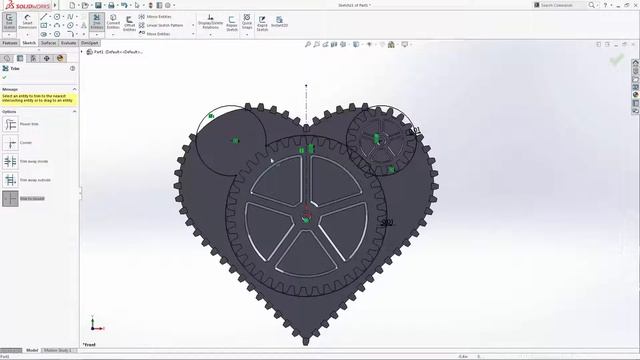Screen dimensions: 640x360
Task: Select the Sketch Text tool
Action: tap(84, 25)
